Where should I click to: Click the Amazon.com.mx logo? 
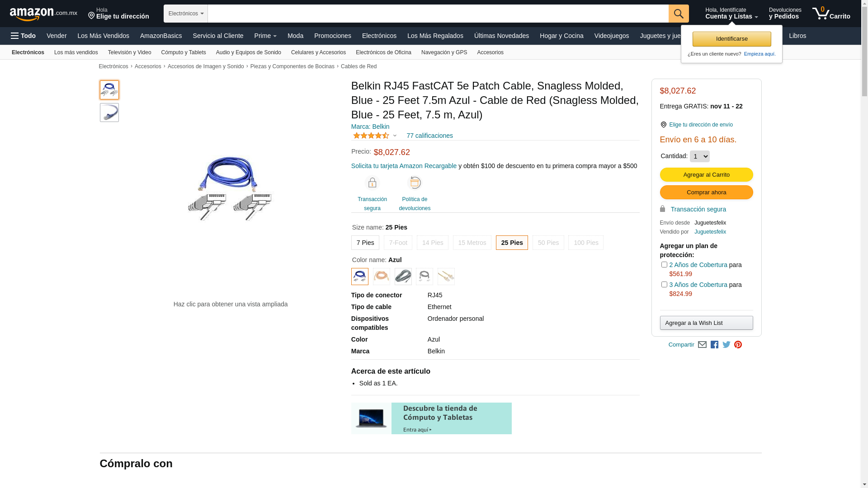(x=43, y=14)
